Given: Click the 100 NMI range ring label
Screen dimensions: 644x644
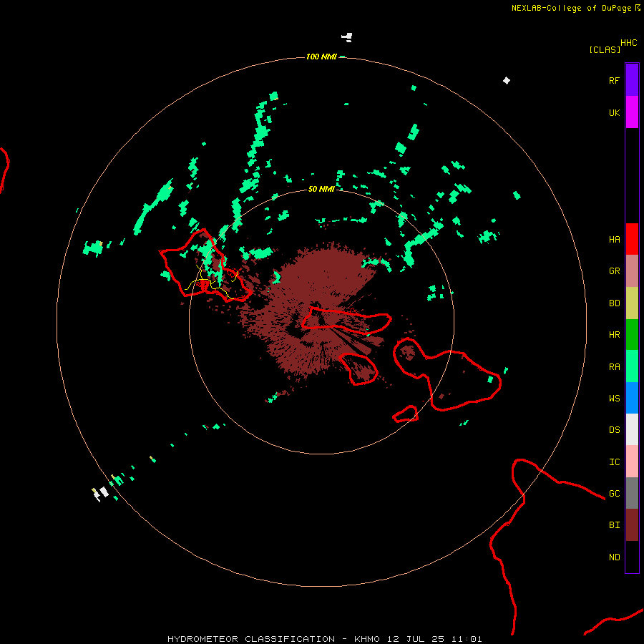Looking at the screenshot, I should coord(321,57).
